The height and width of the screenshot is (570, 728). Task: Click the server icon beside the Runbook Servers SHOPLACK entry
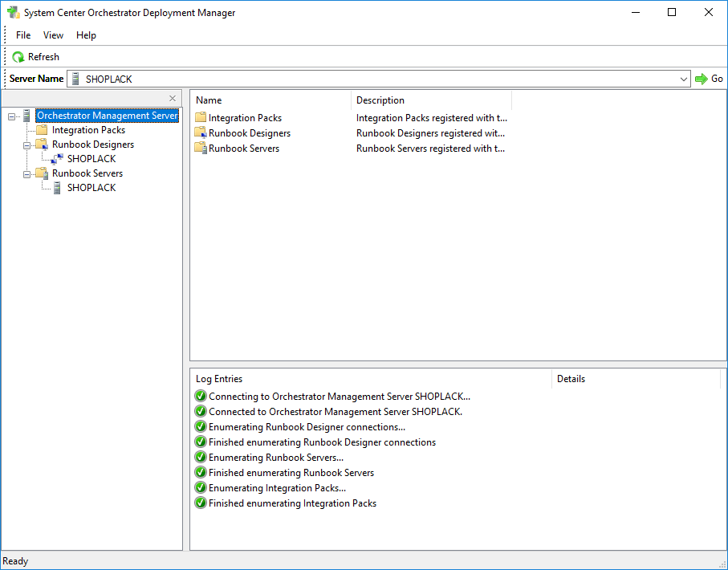(x=57, y=188)
